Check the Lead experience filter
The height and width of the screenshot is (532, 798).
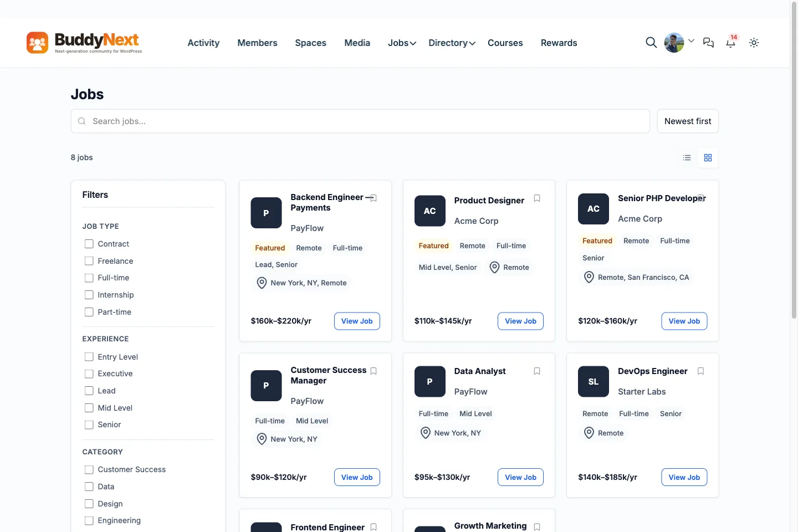click(89, 391)
